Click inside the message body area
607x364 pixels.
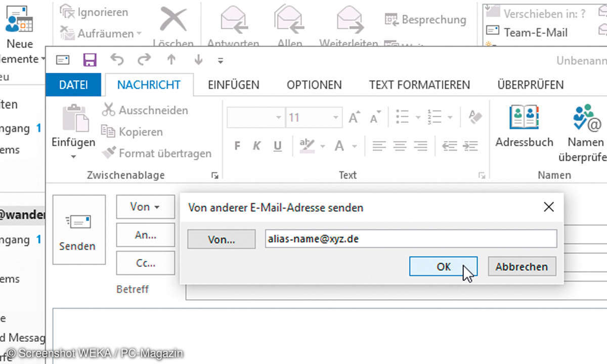329,336
